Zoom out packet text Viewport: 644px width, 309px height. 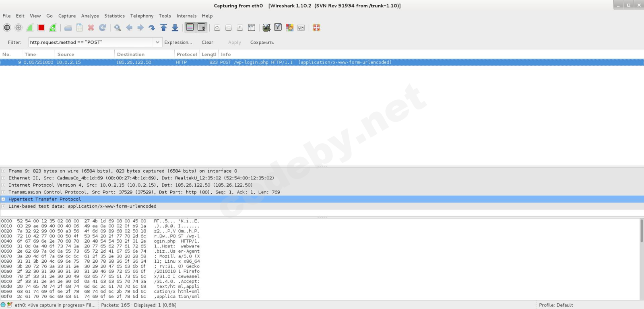(228, 28)
